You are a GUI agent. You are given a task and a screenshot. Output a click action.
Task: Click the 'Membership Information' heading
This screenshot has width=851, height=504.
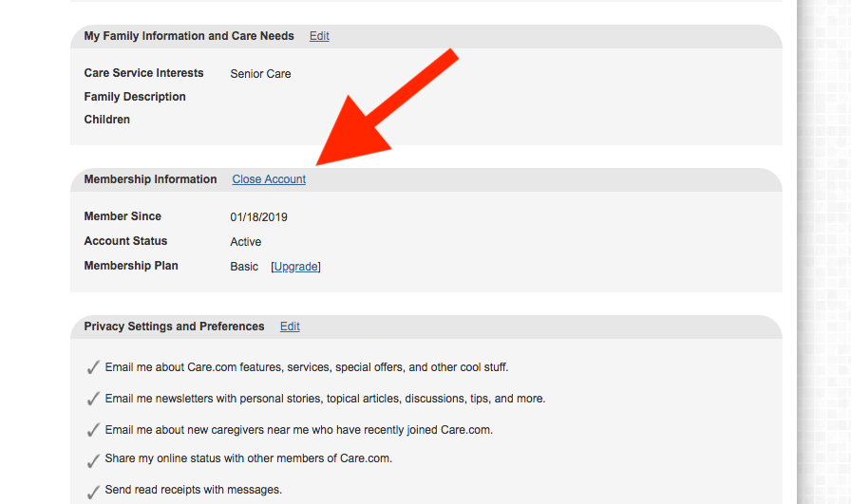tap(150, 179)
